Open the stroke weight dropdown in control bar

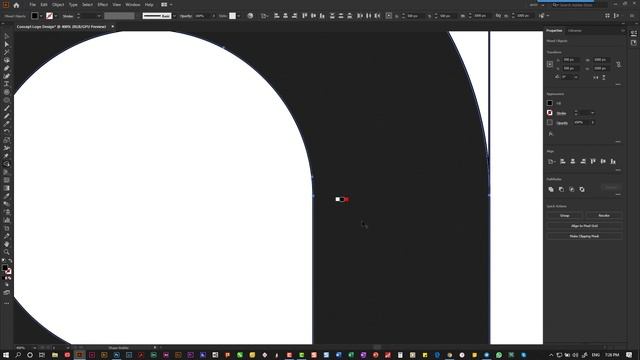pos(99,16)
